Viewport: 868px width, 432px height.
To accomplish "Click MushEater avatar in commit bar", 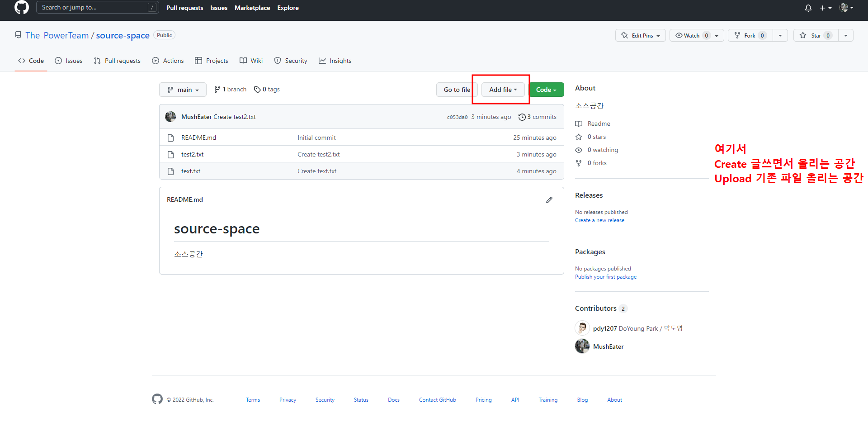I will tap(170, 117).
